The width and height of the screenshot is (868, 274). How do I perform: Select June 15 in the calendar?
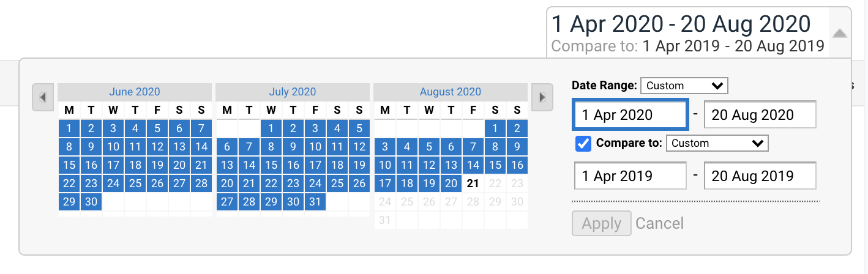tap(69, 165)
